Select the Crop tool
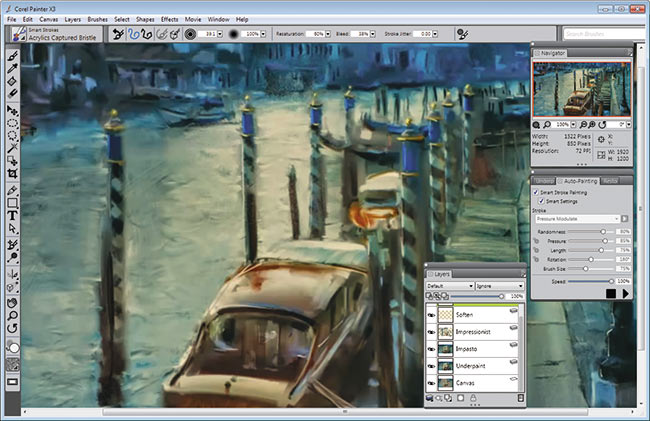This screenshot has width=650, height=421. click(x=12, y=173)
